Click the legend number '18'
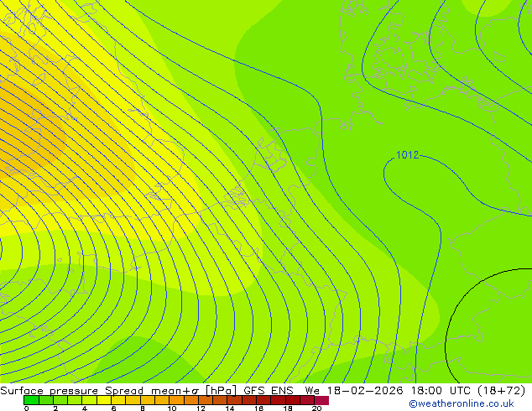 pos(288,408)
